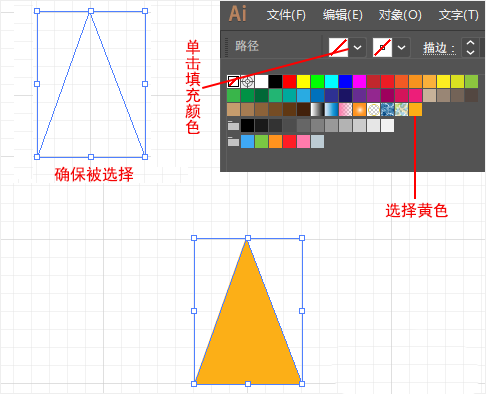The width and height of the screenshot is (486, 394).
Task: Select the darkest brown swatch in third row
Action: [303, 109]
